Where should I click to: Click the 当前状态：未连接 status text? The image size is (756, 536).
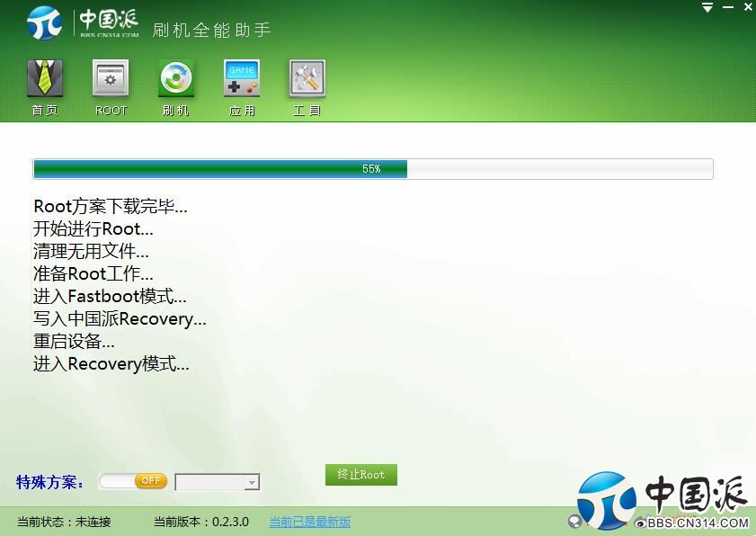[x=64, y=522]
